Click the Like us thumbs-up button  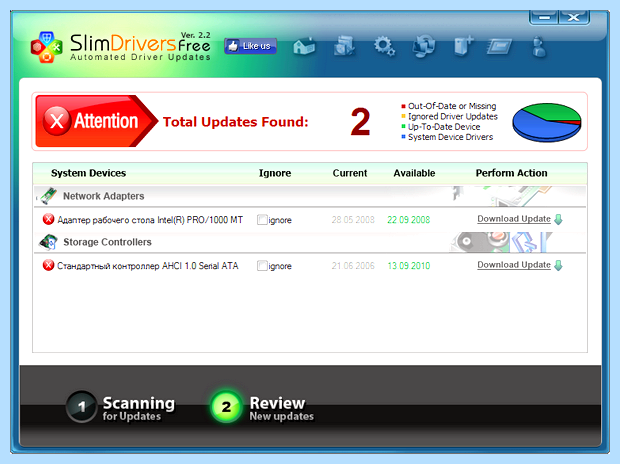tap(250, 46)
